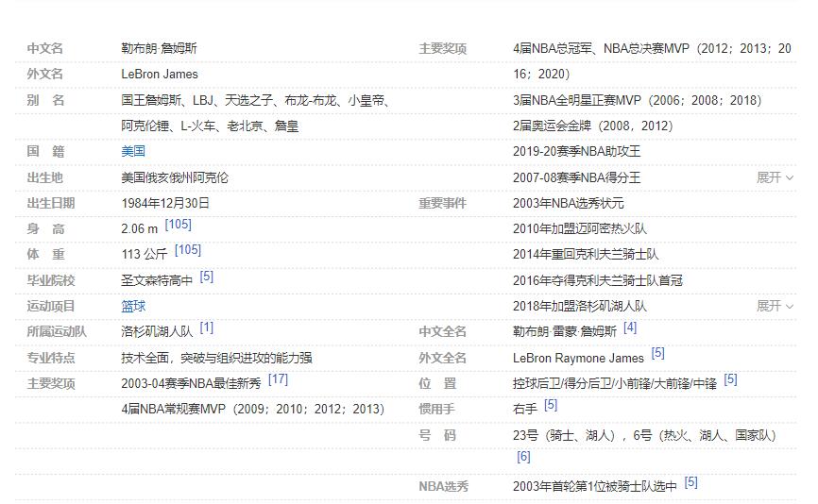Screen dimensions: 818x504
Task: Click the full name 勒布朗·雷蒙·詹姆斯
Action: point(565,331)
